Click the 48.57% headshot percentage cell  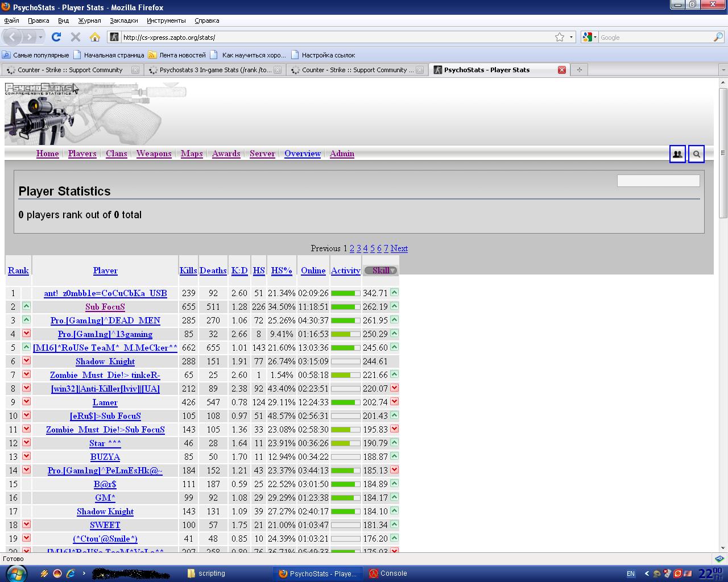(x=282, y=416)
